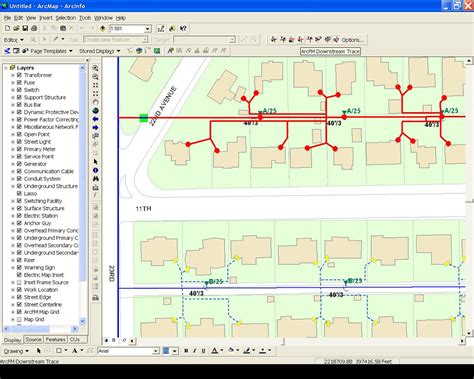The image size is (474, 379).
Task: Click the Find binoculars icon
Action: (95, 179)
